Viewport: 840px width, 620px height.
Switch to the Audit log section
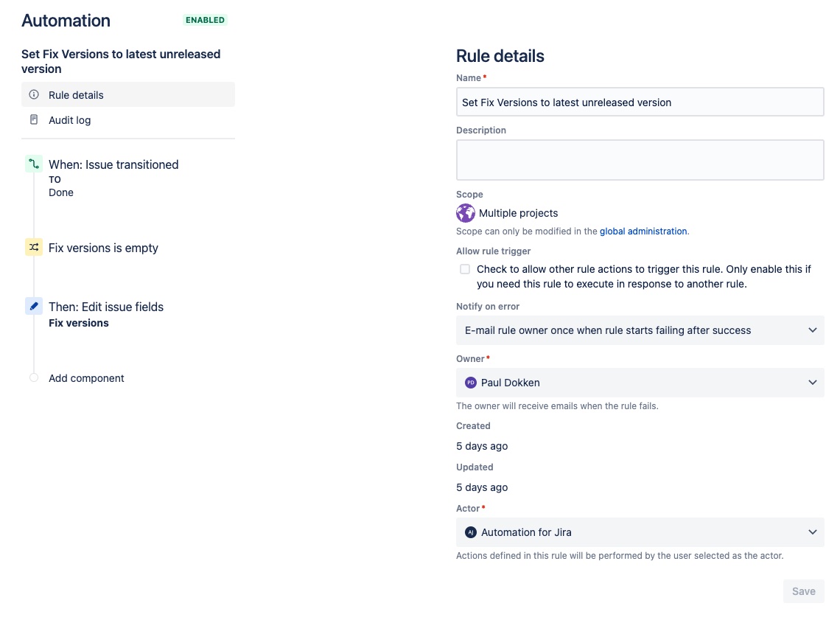[69, 119]
